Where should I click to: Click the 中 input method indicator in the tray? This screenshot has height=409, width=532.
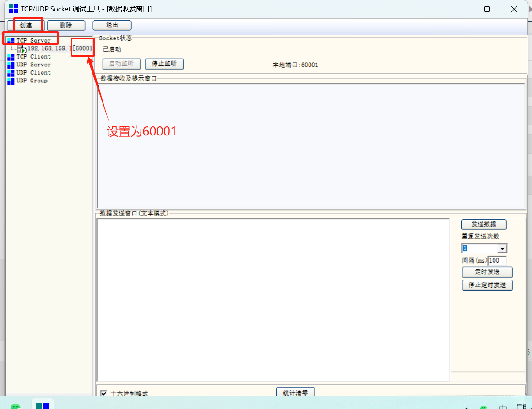[x=503, y=407]
